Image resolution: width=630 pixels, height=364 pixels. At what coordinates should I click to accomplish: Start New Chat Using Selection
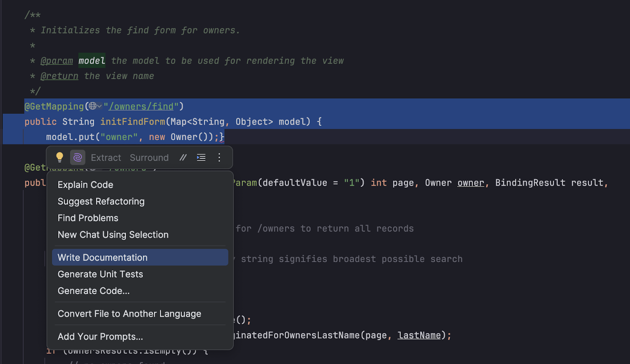(x=140, y=235)
